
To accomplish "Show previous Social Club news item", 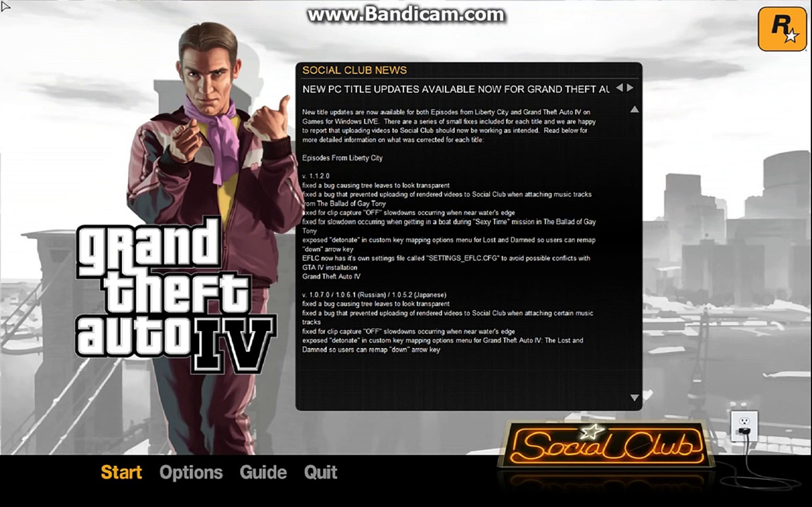I will pyautogui.click(x=619, y=88).
